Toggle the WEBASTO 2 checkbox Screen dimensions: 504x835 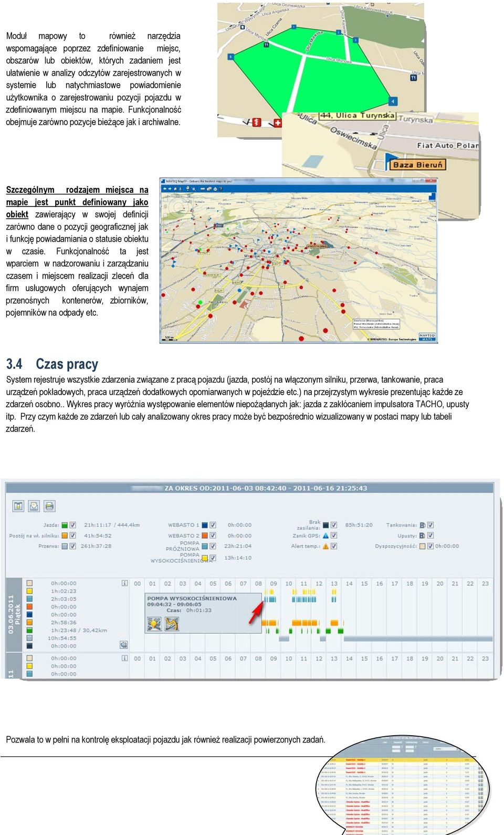point(213,535)
